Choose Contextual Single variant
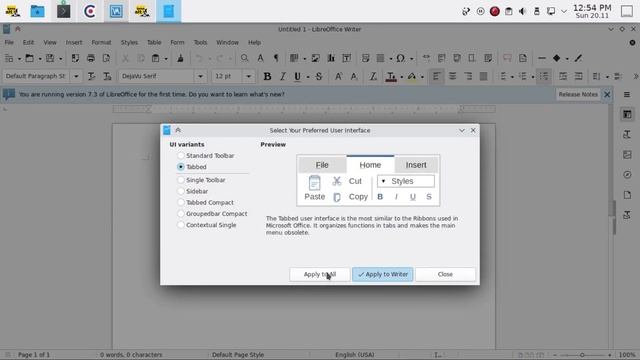 (x=207, y=225)
